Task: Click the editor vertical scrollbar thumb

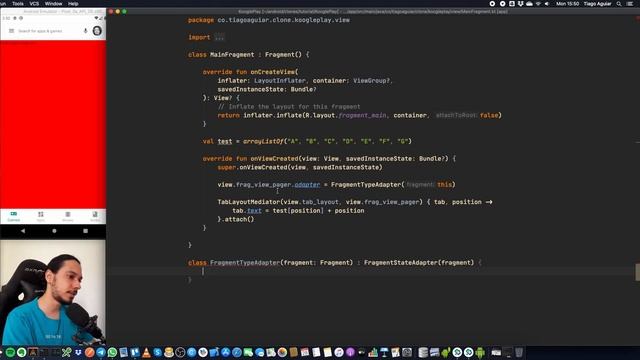Action: 637,272
